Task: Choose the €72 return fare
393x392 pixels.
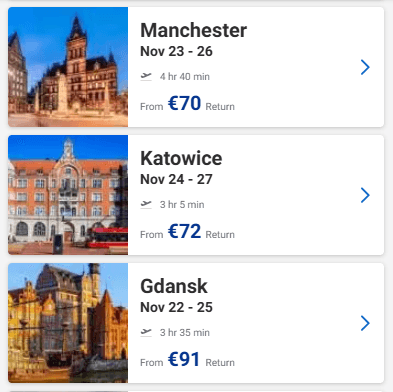Action: pyautogui.click(x=185, y=231)
